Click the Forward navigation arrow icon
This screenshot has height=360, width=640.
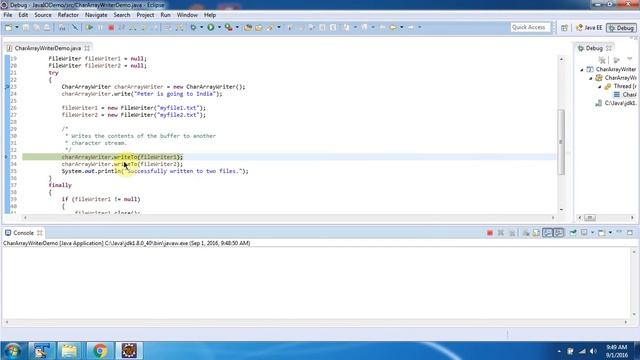click(x=411, y=27)
